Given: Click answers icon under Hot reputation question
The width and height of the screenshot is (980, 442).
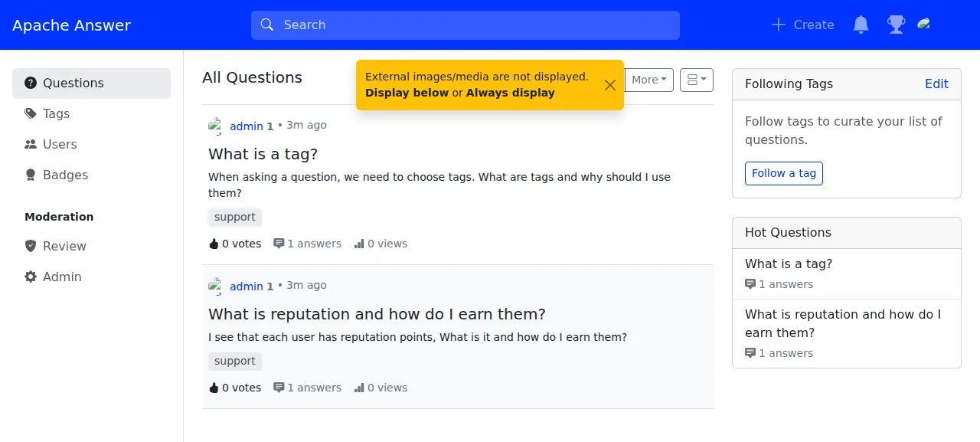Looking at the screenshot, I should pos(750,353).
